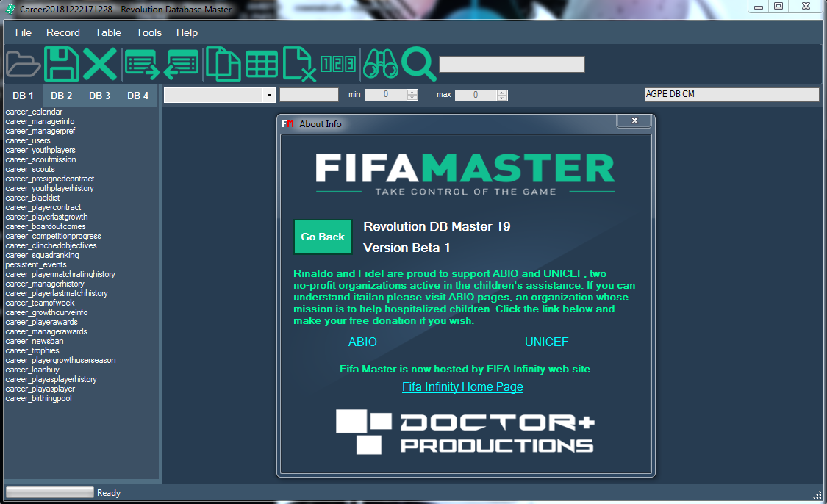Viewport: 827px width, 504px height.
Task: Select career_teamofweek table
Action: 40,303
